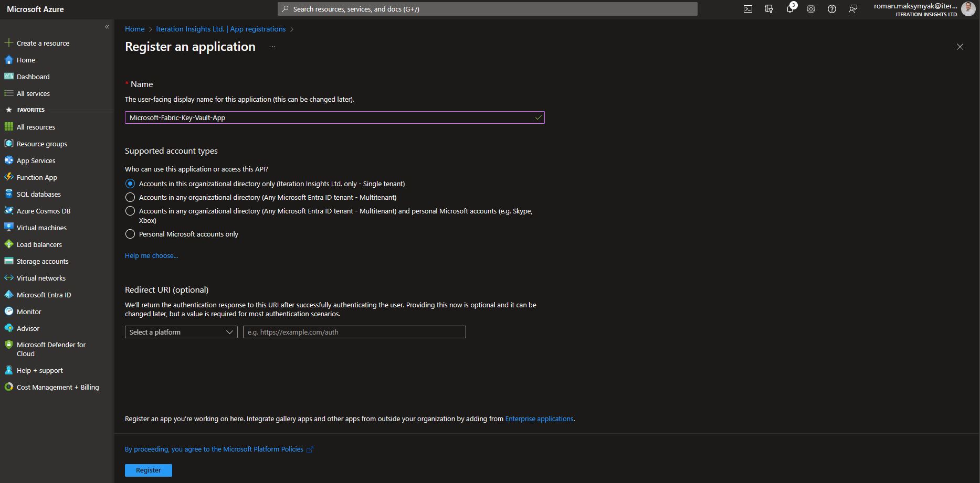This screenshot has height=483, width=980.
Task: Open the Select a platform dropdown
Action: [181, 332]
